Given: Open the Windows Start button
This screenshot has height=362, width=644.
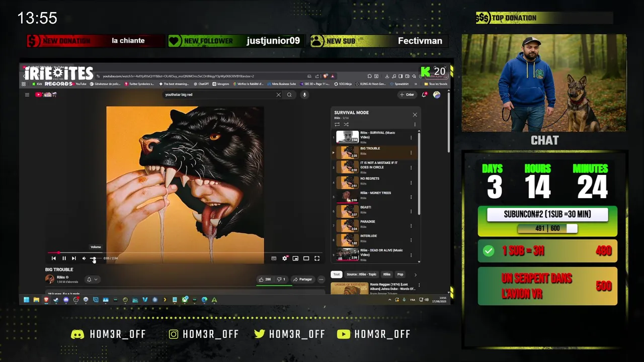Looking at the screenshot, I should tap(26, 300).
